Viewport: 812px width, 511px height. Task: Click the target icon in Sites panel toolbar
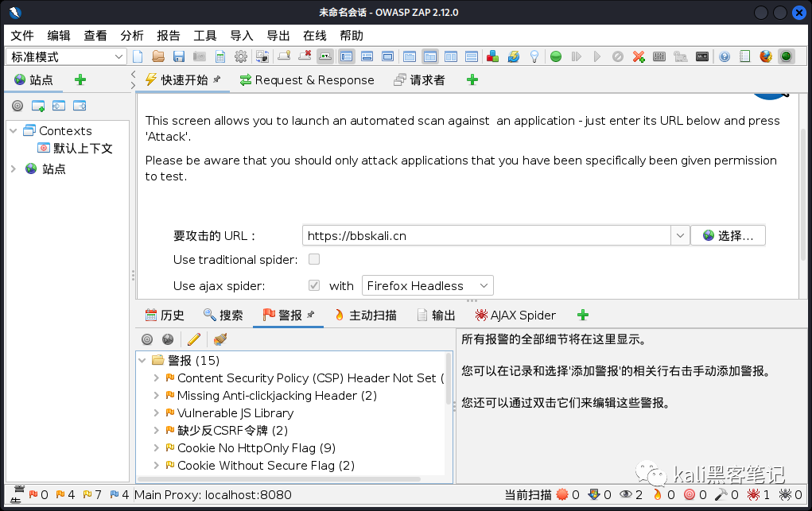tap(17, 106)
